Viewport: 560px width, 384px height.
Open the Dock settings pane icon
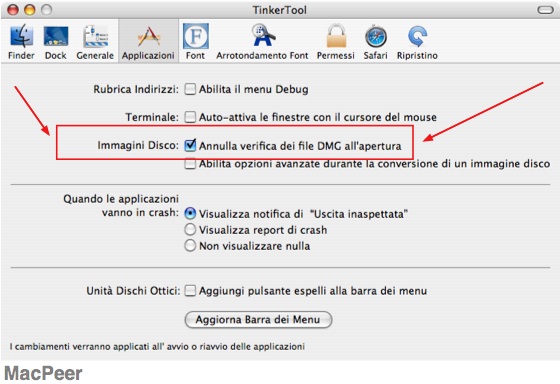point(56,37)
